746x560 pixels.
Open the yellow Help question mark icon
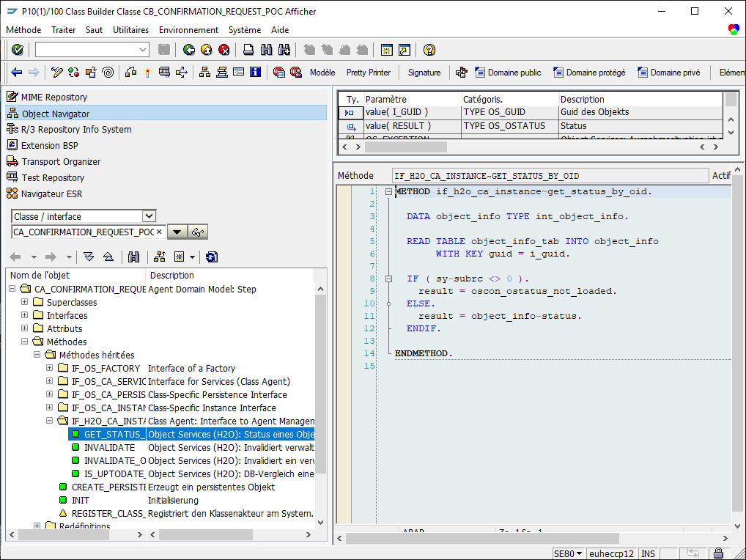coord(429,50)
